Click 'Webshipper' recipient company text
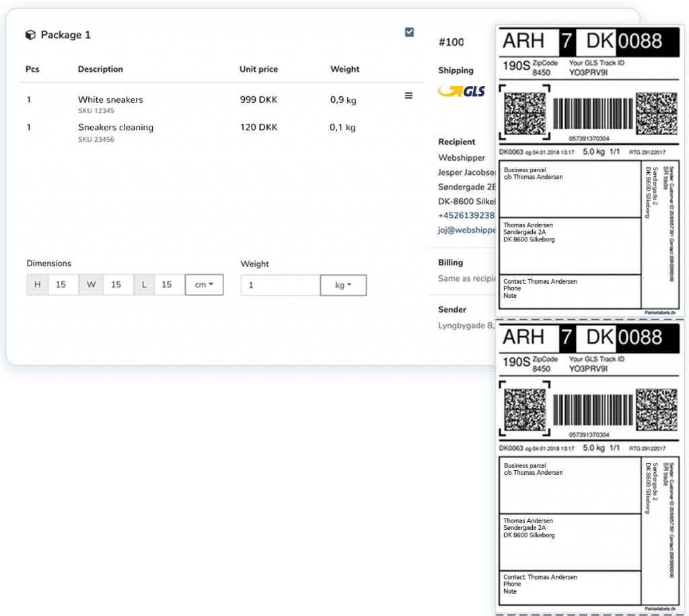Viewport: 689px width, 616px height. [x=462, y=157]
